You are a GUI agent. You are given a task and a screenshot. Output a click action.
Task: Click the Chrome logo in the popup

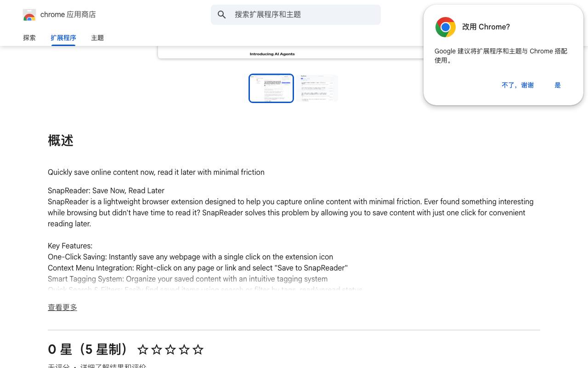[x=445, y=27]
